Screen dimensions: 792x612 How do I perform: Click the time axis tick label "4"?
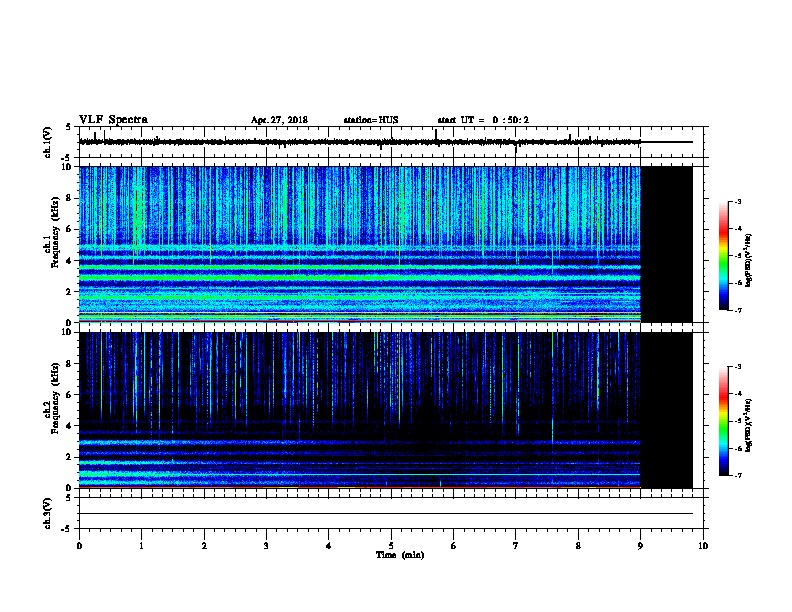click(329, 545)
